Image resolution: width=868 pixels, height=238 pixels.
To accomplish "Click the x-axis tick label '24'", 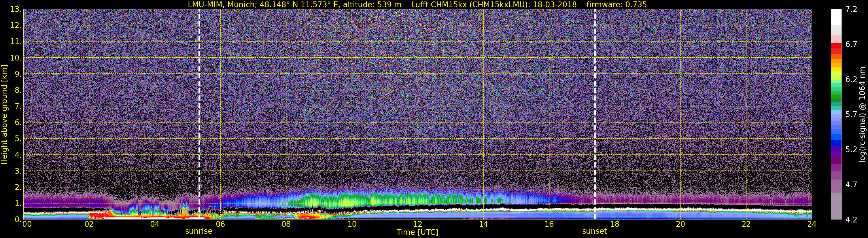I will pos(812,224).
